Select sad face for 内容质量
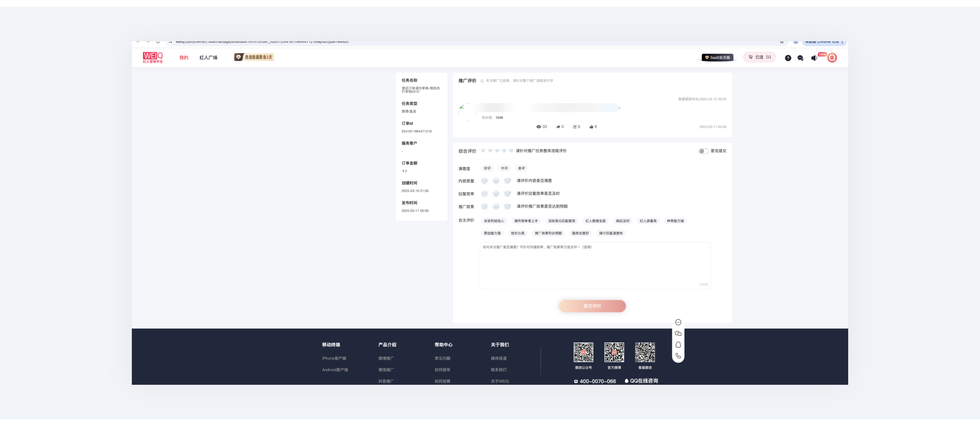Viewport: 980px width, 426px height. (484, 181)
